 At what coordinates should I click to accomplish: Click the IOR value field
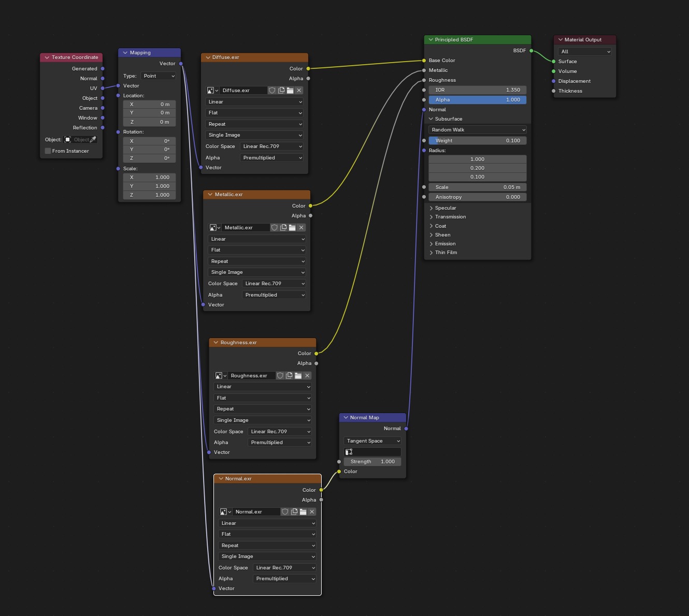478,90
